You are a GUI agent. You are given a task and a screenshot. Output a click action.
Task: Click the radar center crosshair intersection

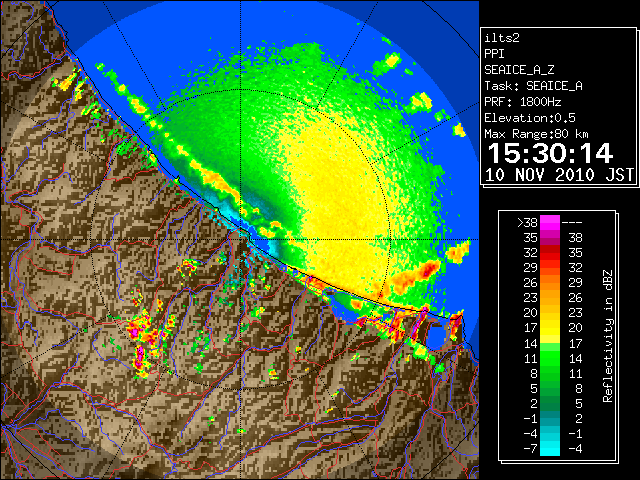tap(240, 239)
